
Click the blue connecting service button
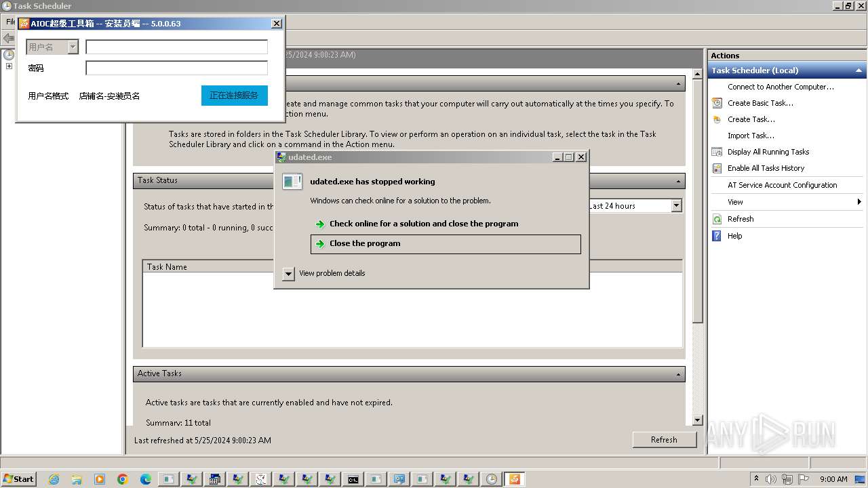coord(234,96)
